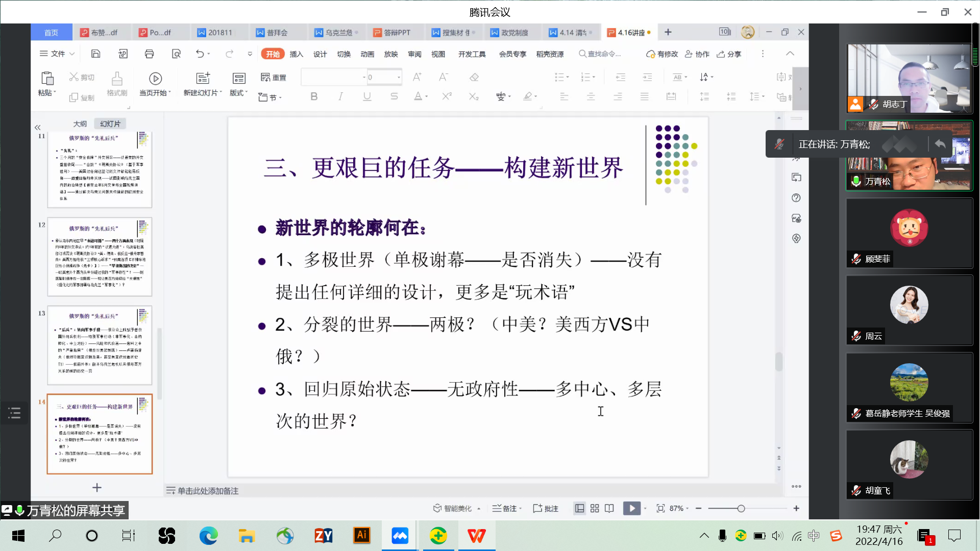The image size is (980, 551).
Task: Click the Save icon in quick toolbar
Action: [x=95, y=54]
